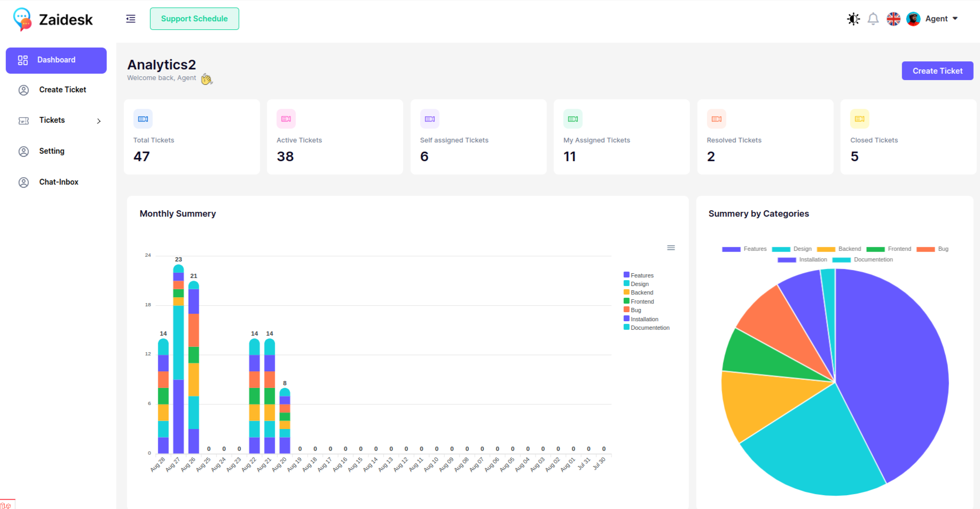Open the notifications bell
Image resolution: width=980 pixels, height=509 pixels.
(873, 19)
